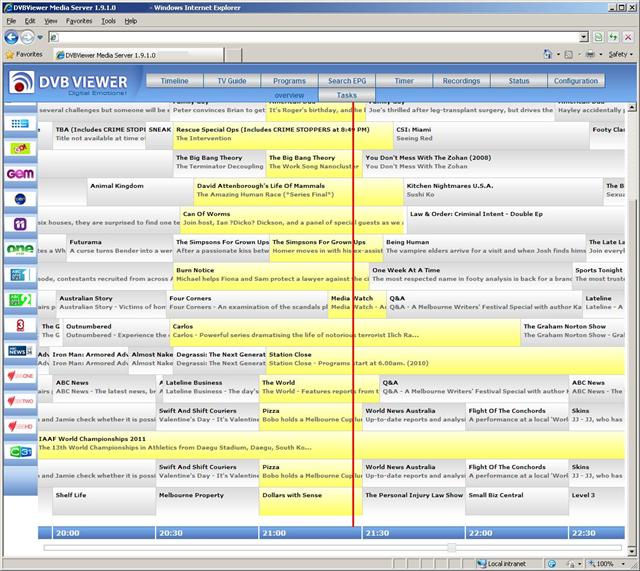Select the SBS TWO channel logo
This screenshot has width=640, height=571.
20,401
